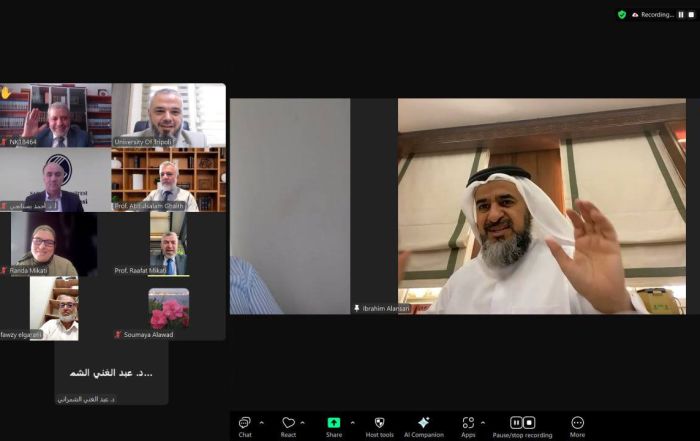Open the Apps menu icon

click(468, 424)
